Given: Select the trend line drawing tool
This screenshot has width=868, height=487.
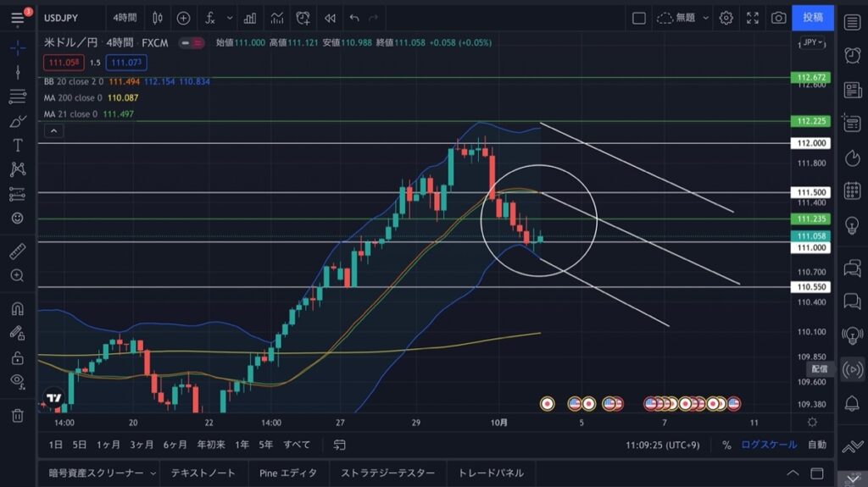Looking at the screenshot, I should (x=18, y=73).
